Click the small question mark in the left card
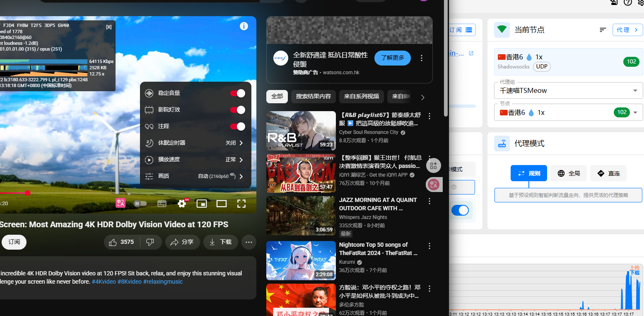Screen dimensions: 644x316 point(454,187)
